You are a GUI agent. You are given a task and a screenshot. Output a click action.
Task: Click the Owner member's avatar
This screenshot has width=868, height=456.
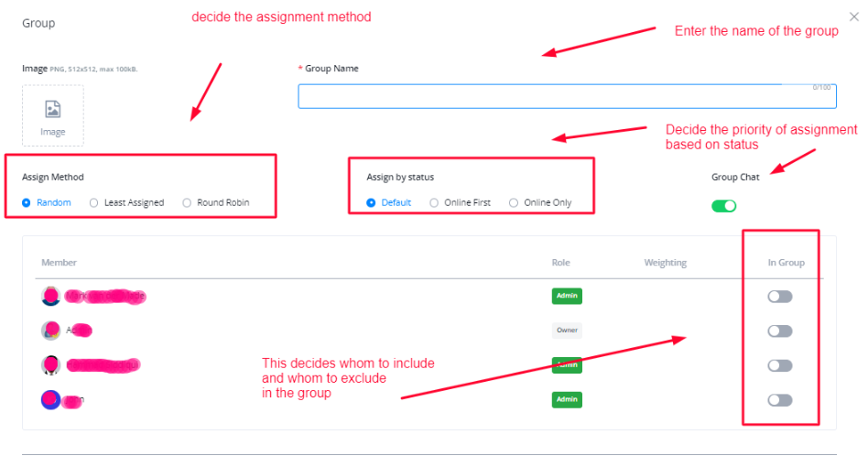click(51, 331)
